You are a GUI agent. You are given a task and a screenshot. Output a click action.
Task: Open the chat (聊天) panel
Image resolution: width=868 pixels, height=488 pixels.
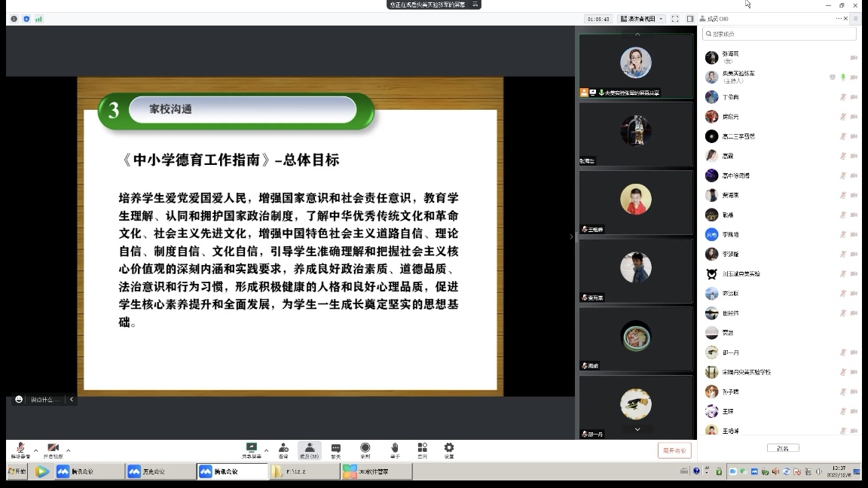(x=336, y=449)
